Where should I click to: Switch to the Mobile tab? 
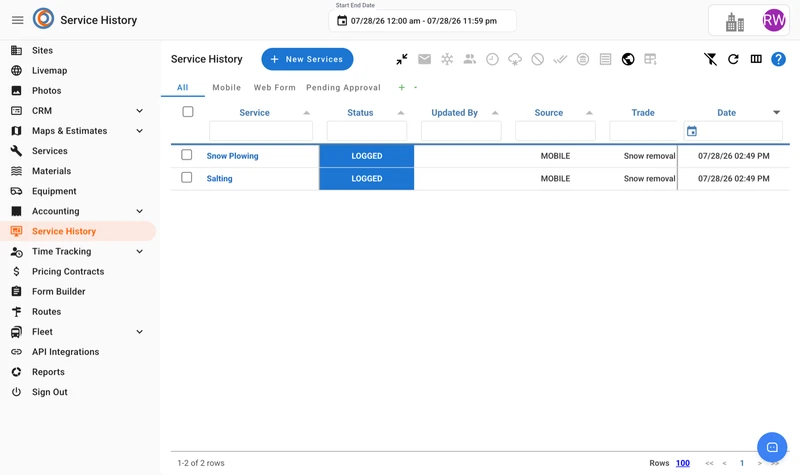pyautogui.click(x=227, y=88)
